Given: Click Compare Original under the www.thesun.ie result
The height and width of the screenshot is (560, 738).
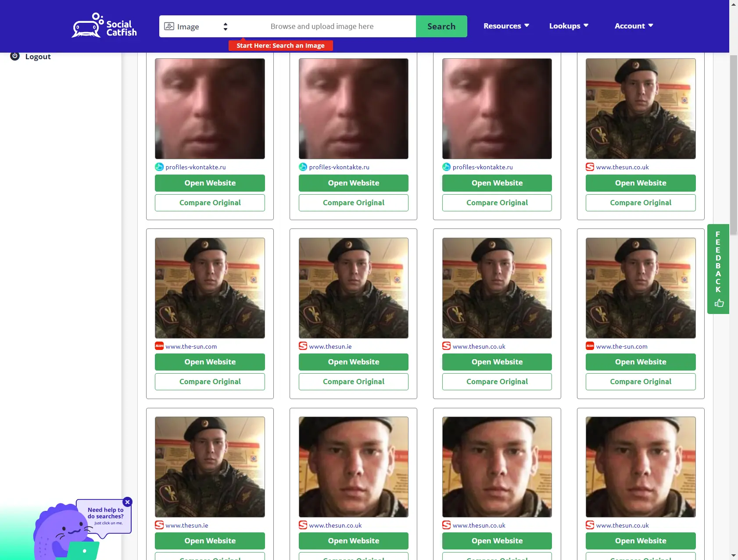Looking at the screenshot, I should tap(353, 382).
